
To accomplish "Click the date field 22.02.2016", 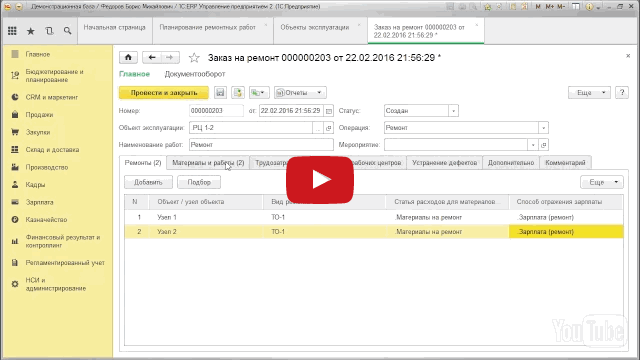I will tap(291, 111).
